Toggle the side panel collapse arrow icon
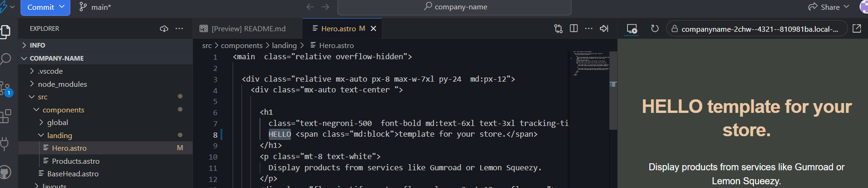868x188 pixels. click(604, 28)
